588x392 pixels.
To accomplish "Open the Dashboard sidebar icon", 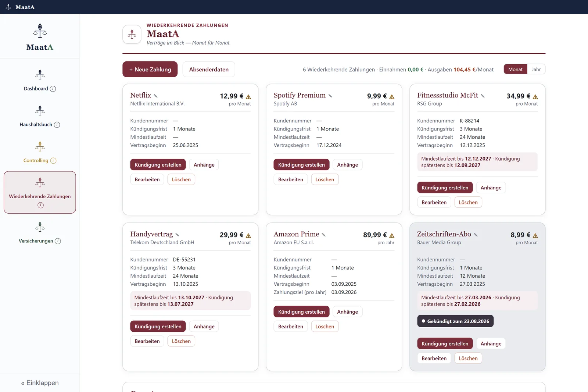I will coord(40,75).
